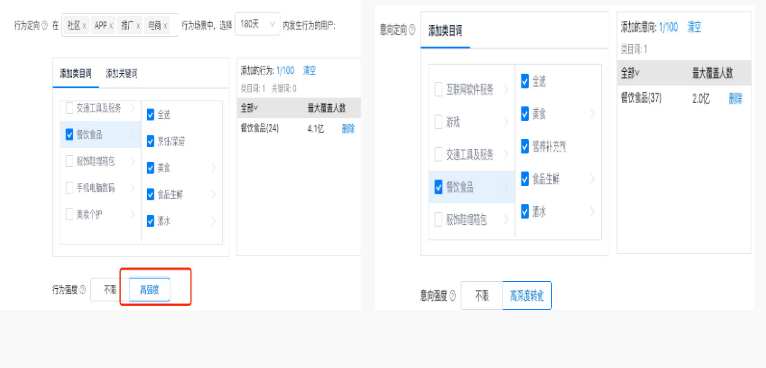This screenshot has height=368, width=766.
Task: Switch to 添加关键词 tab
Action: click(x=122, y=74)
